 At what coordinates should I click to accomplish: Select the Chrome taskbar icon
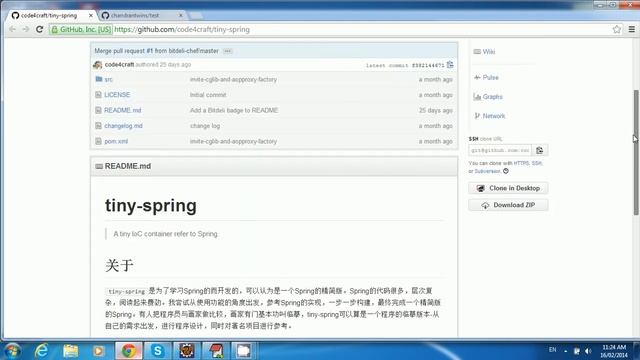coord(129,351)
